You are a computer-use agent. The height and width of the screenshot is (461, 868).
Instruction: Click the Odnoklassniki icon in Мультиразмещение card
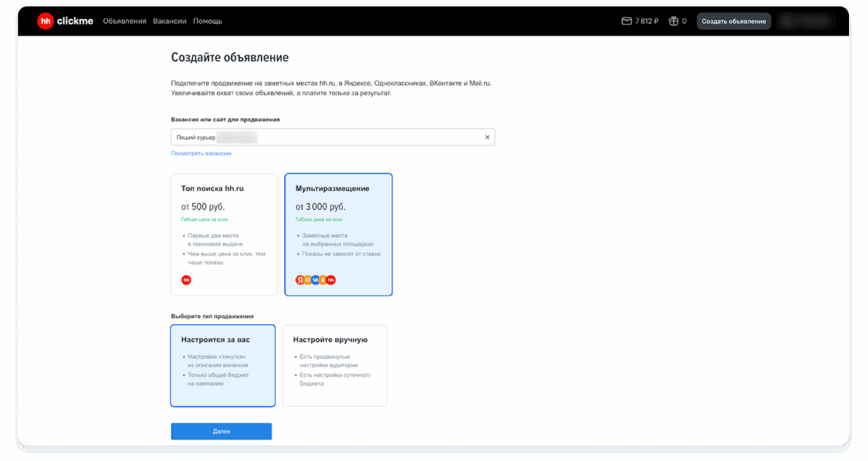point(323,280)
